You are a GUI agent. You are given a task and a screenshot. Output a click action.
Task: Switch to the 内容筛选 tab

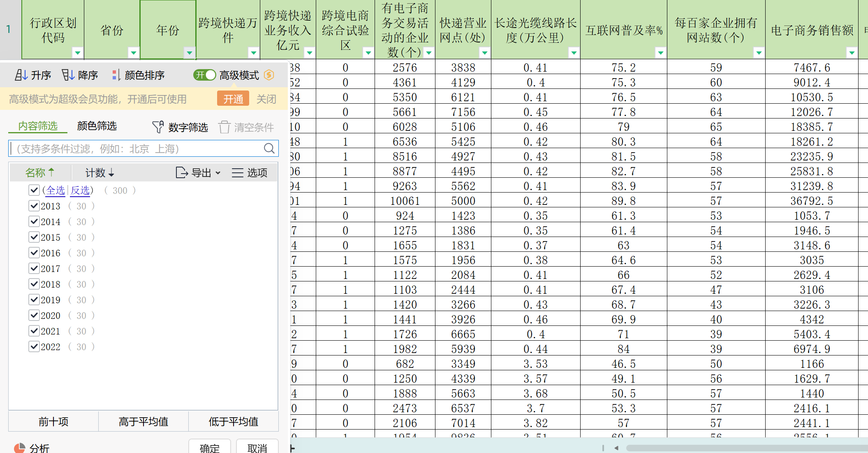pyautogui.click(x=38, y=126)
